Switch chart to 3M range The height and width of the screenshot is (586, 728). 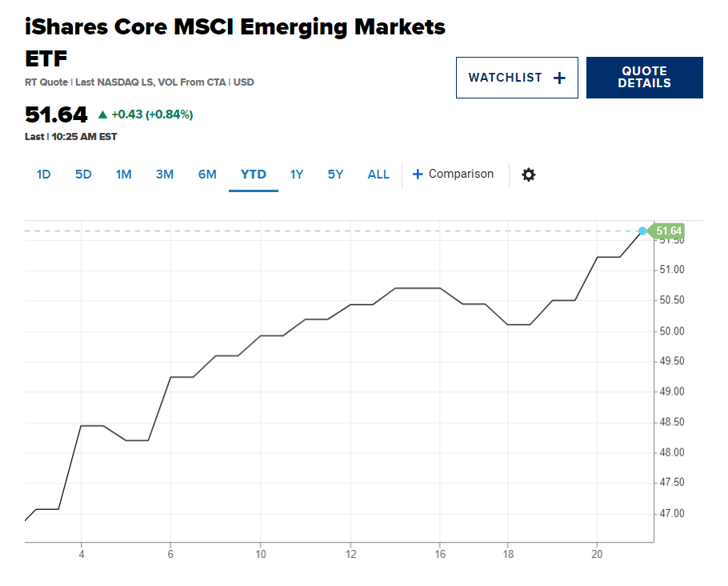pos(165,175)
